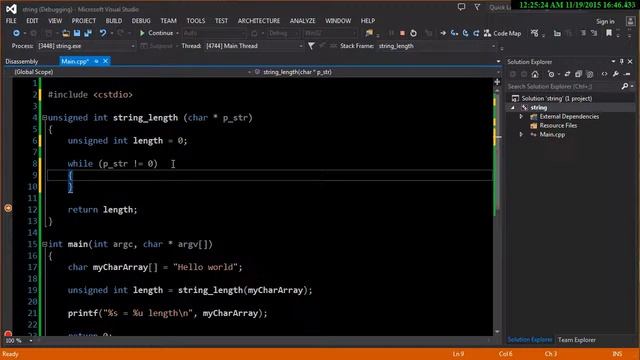Undo the last edit with the Undo icon

click(103, 33)
